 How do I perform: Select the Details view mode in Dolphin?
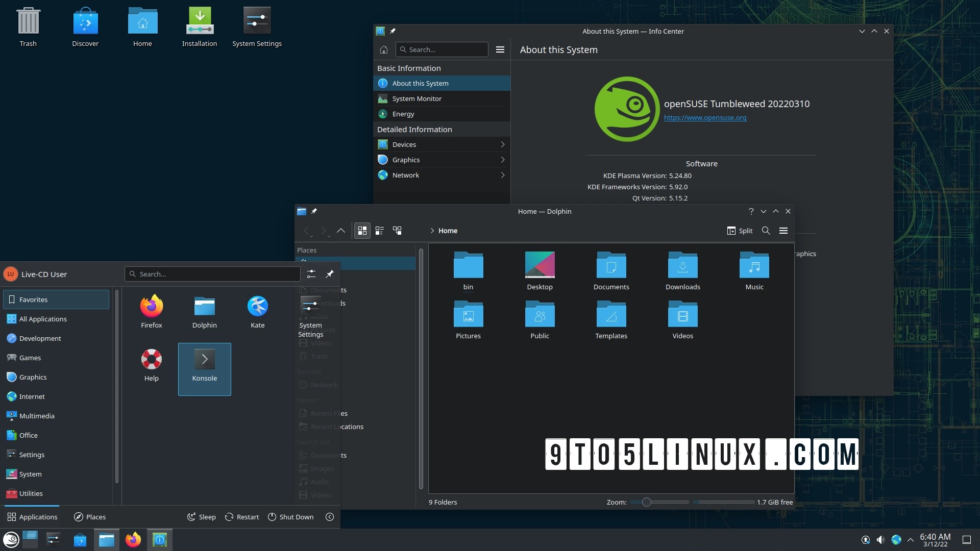[x=397, y=231]
